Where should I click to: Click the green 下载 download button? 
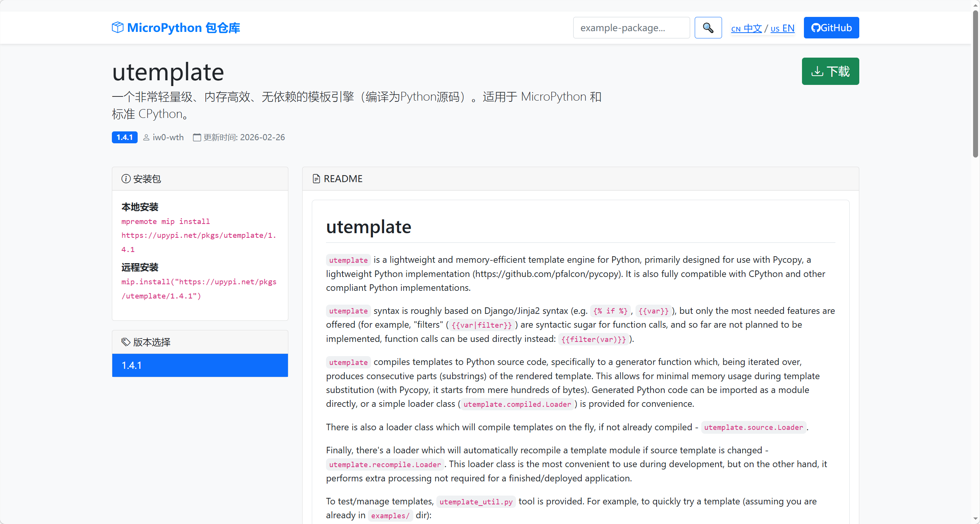tap(830, 71)
